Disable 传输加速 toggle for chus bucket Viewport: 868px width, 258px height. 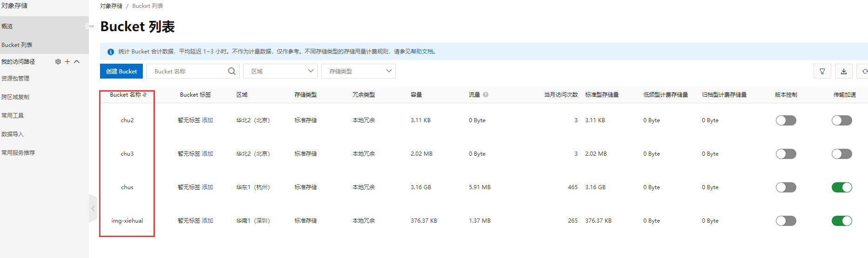click(841, 187)
